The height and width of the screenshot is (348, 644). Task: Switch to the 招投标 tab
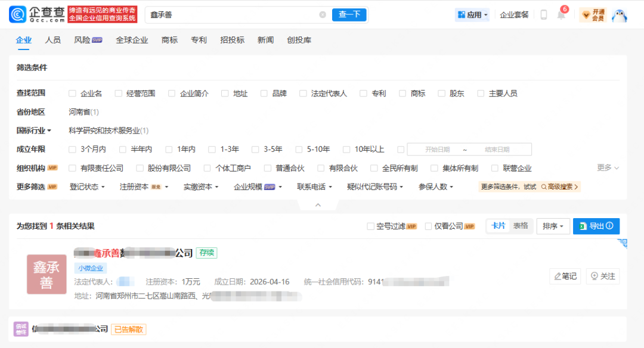(x=232, y=40)
